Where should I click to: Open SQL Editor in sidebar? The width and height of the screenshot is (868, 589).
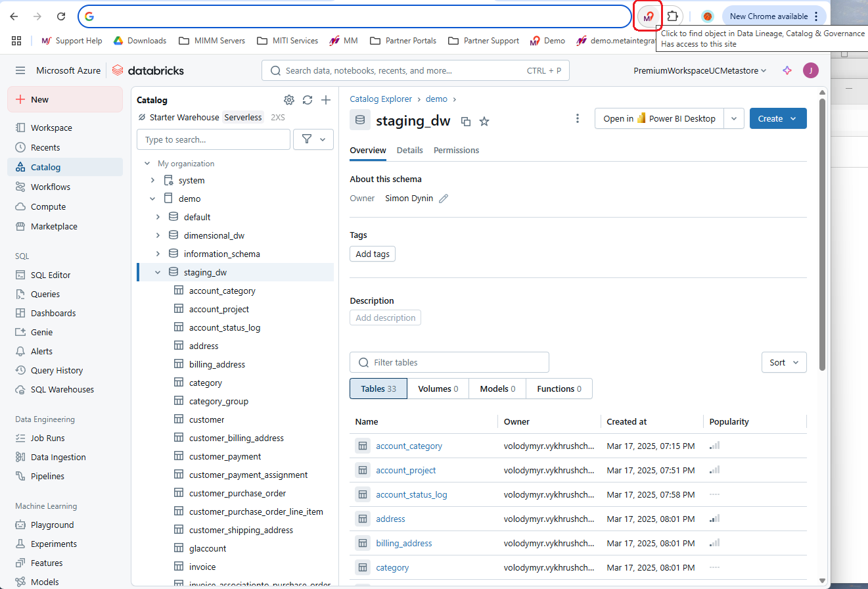coord(51,275)
